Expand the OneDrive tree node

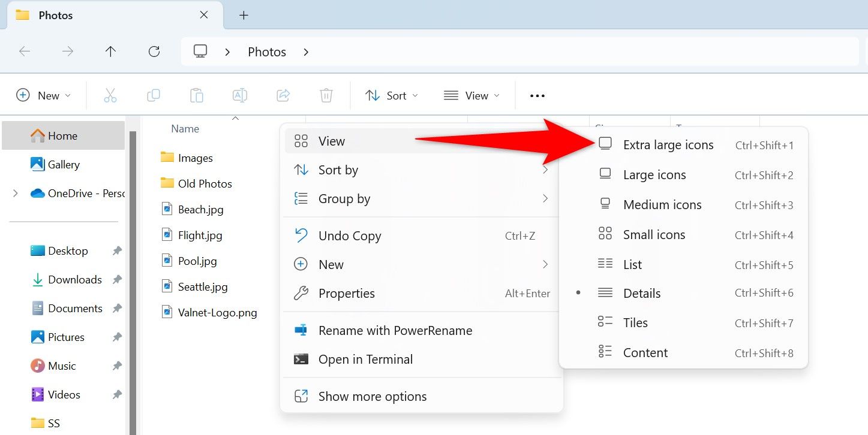tap(16, 194)
